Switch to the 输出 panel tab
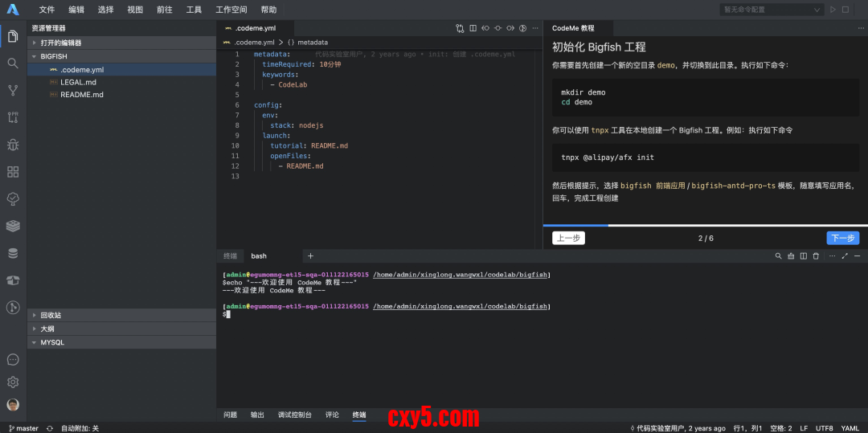Screen dimensions: 868x433 [257, 415]
